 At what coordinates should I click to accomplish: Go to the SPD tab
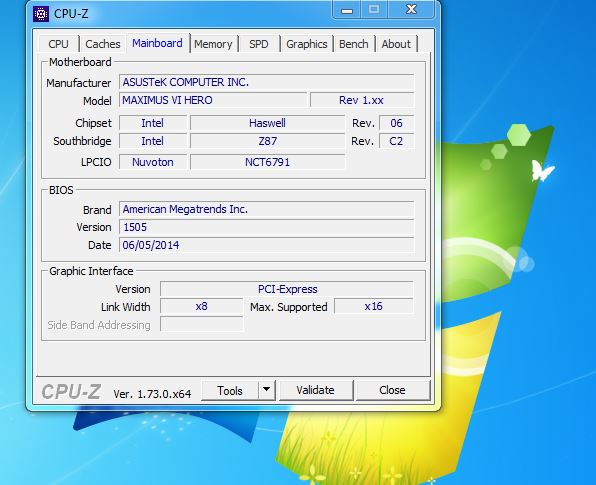[259, 44]
